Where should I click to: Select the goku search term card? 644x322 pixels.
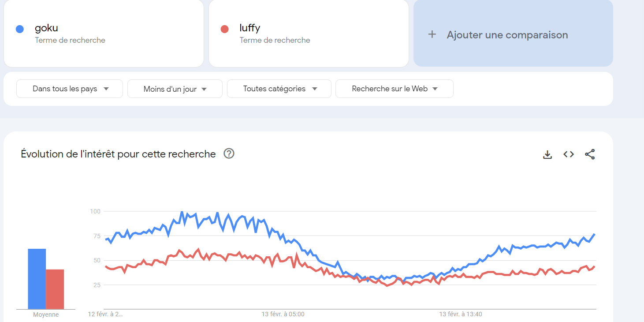[104, 34]
